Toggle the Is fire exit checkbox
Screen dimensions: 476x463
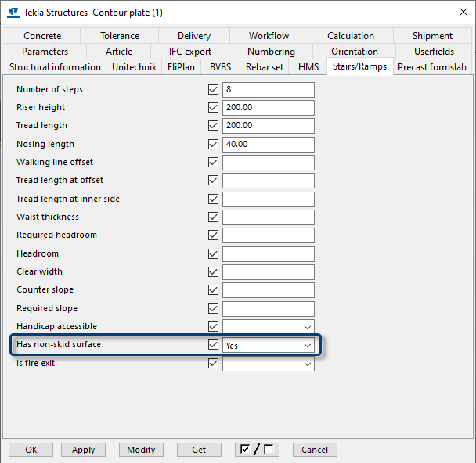coord(213,363)
